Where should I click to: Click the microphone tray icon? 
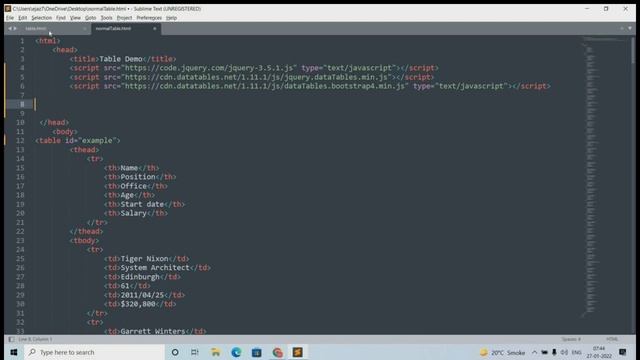click(x=554, y=352)
